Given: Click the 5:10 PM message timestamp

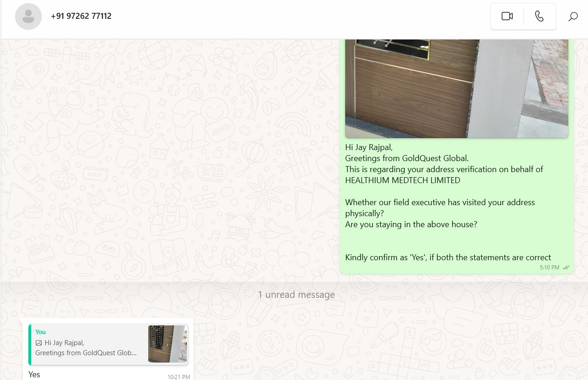Looking at the screenshot, I should tap(549, 268).
